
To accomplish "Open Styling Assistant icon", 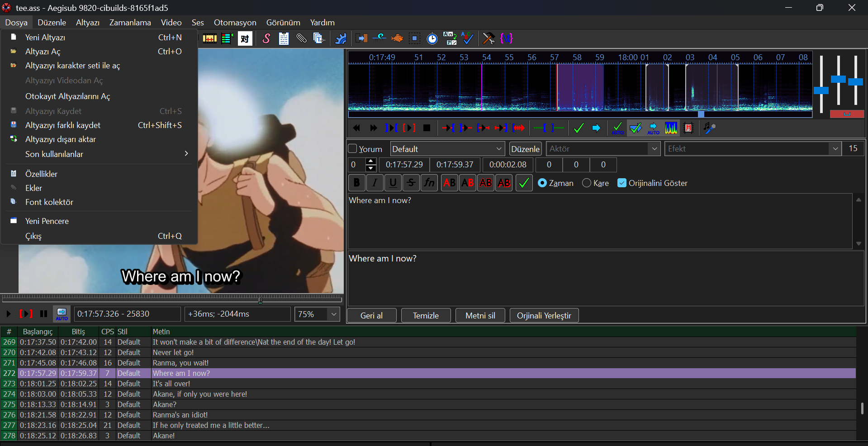I will (379, 38).
